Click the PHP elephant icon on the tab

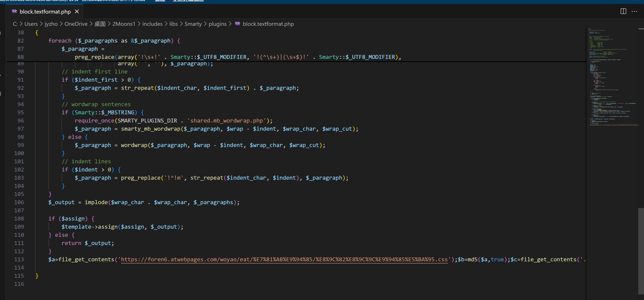(14, 12)
